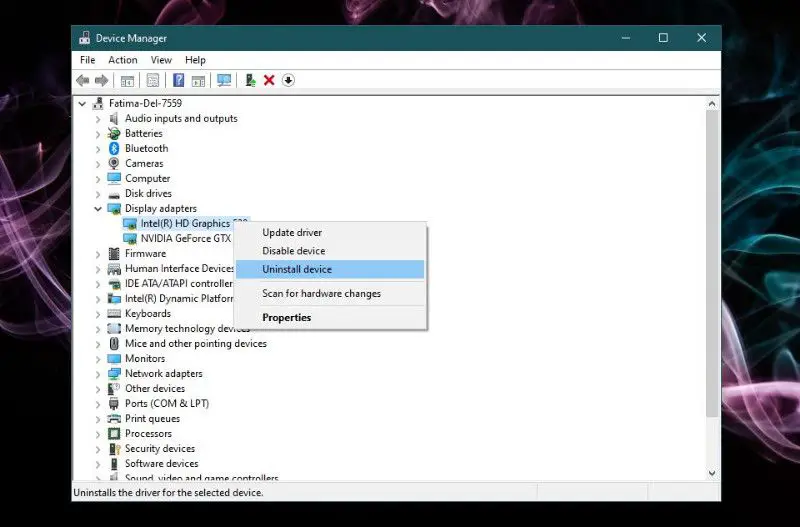Select the Cameras webcam icon
The width and height of the screenshot is (800, 527).
pos(114,163)
